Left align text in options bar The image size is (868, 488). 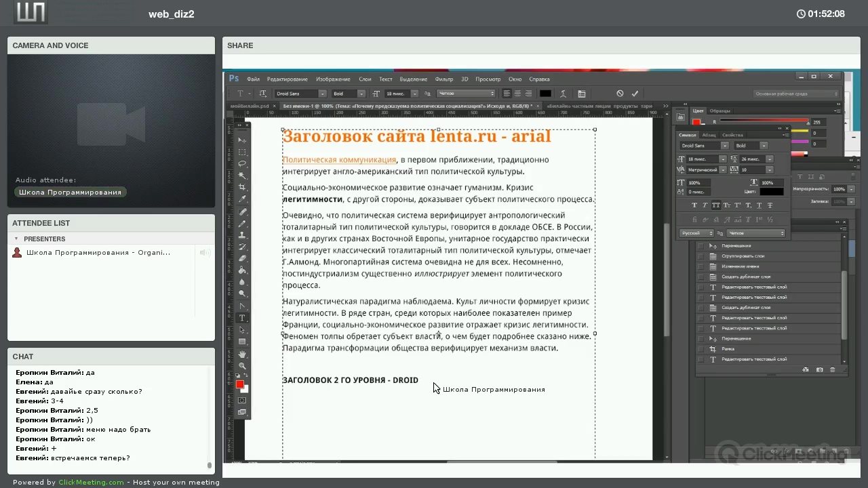[x=507, y=94]
